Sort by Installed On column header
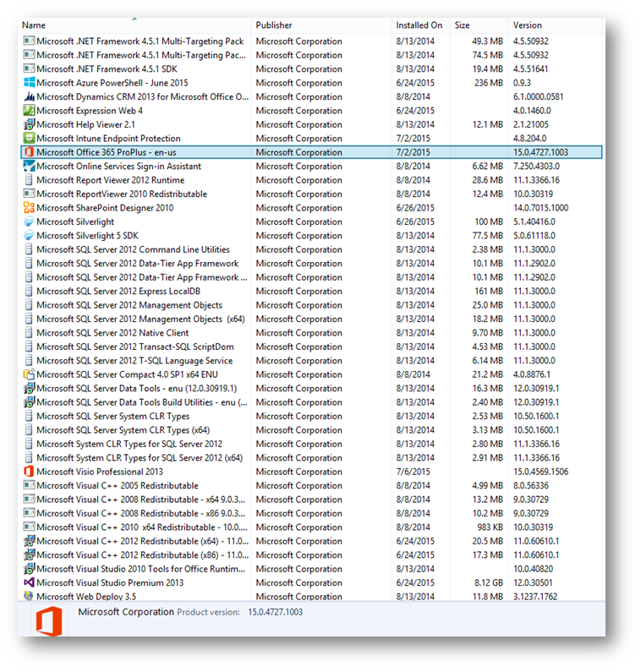This screenshot has height=672, width=641. pos(419,25)
